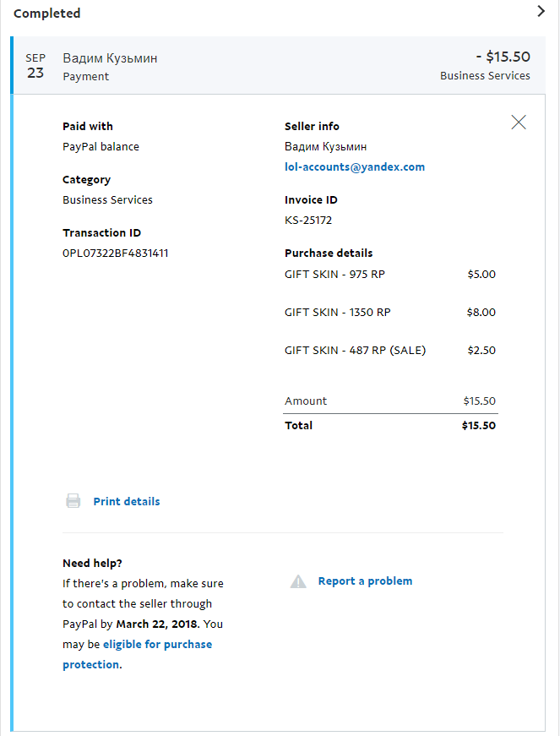Click the -$15.50 payment amount in the header
Image resolution: width=560 pixels, height=736 pixels.
point(503,57)
